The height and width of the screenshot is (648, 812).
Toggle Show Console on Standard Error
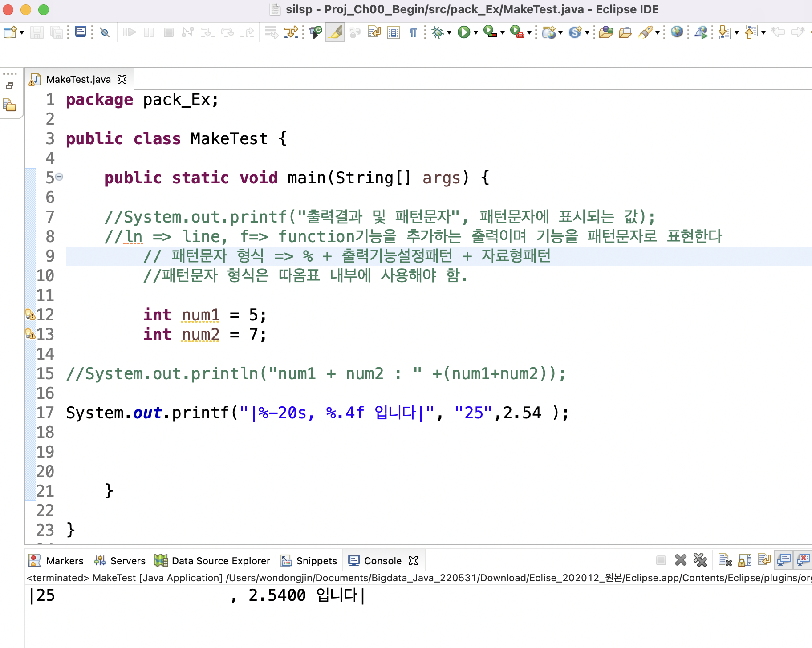[803, 560]
